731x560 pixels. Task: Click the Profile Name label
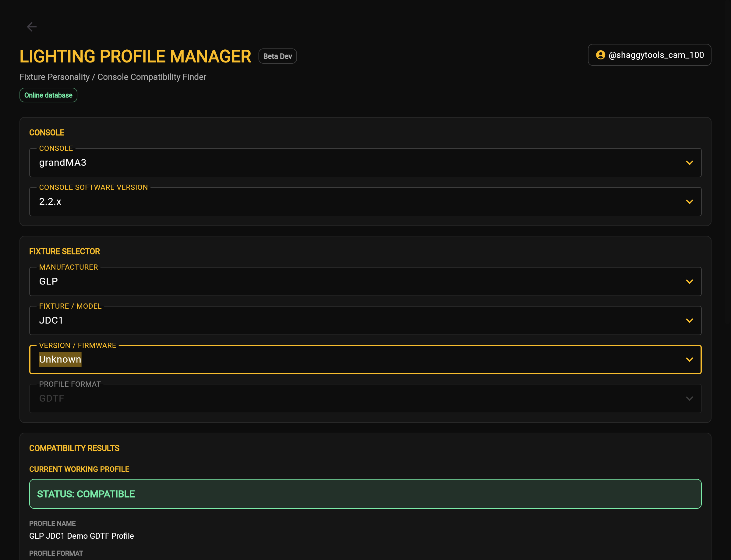coord(53,524)
